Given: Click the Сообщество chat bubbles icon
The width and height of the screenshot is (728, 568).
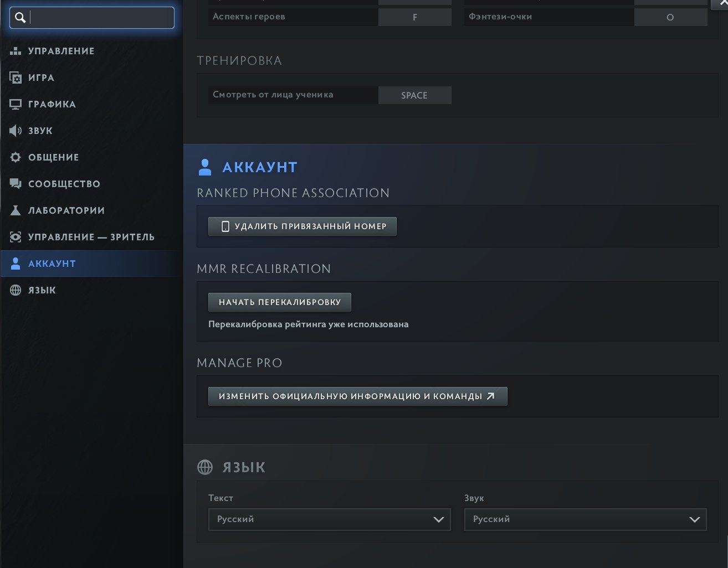Looking at the screenshot, I should pyautogui.click(x=16, y=184).
